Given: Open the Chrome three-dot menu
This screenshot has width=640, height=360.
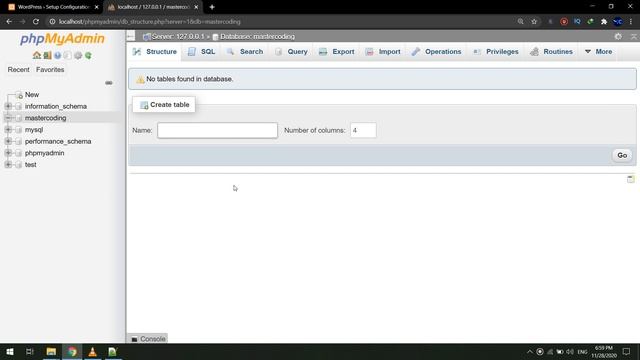Looking at the screenshot, I should click(631, 22).
